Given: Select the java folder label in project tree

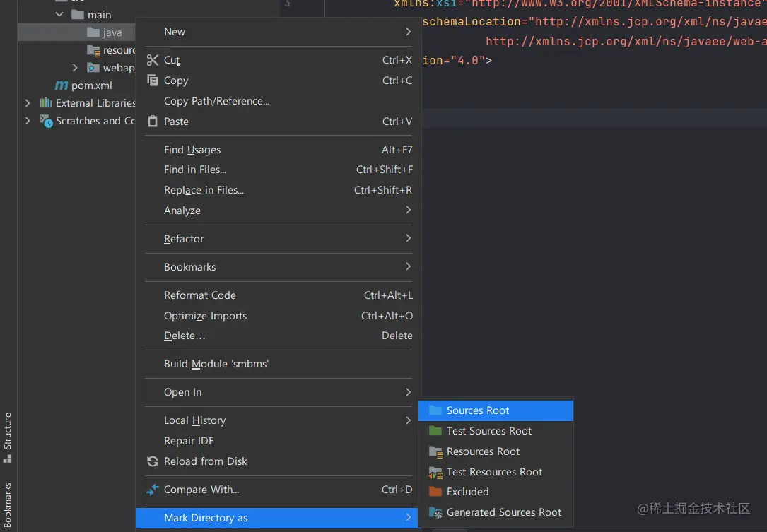Looking at the screenshot, I should (x=112, y=32).
